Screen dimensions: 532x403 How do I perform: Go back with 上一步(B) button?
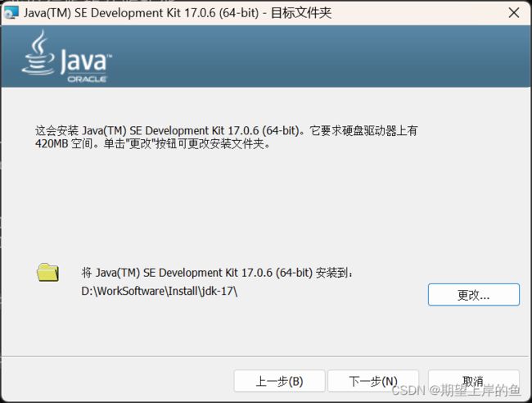[279, 381]
